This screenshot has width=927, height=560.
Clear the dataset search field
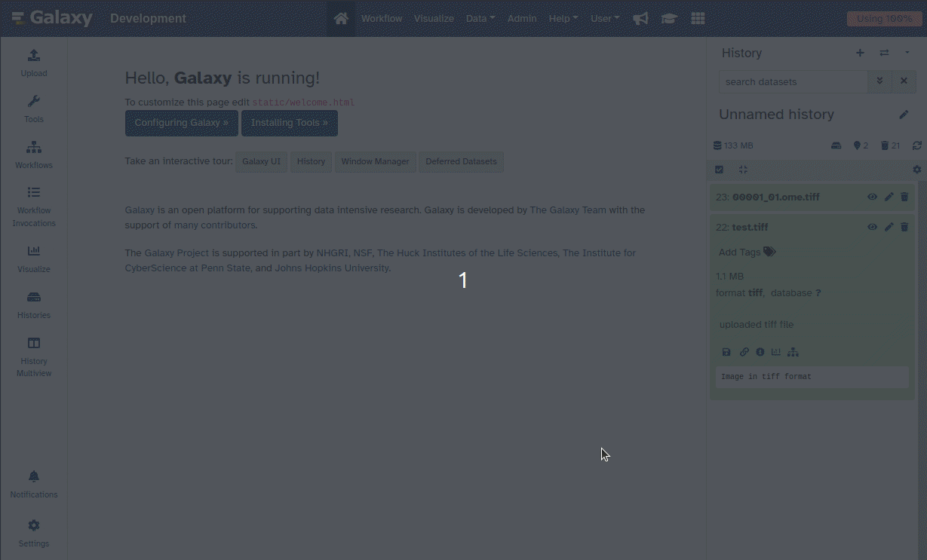coord(904,81)
